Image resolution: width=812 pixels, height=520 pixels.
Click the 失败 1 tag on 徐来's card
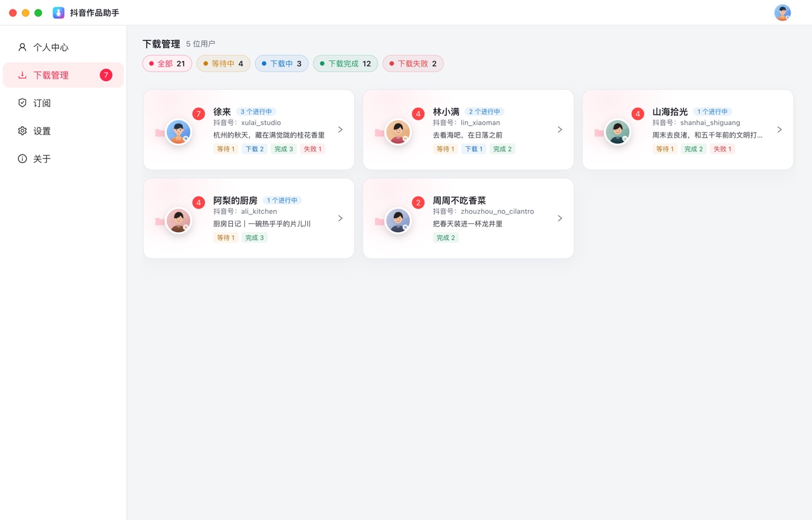click(312, 149)
